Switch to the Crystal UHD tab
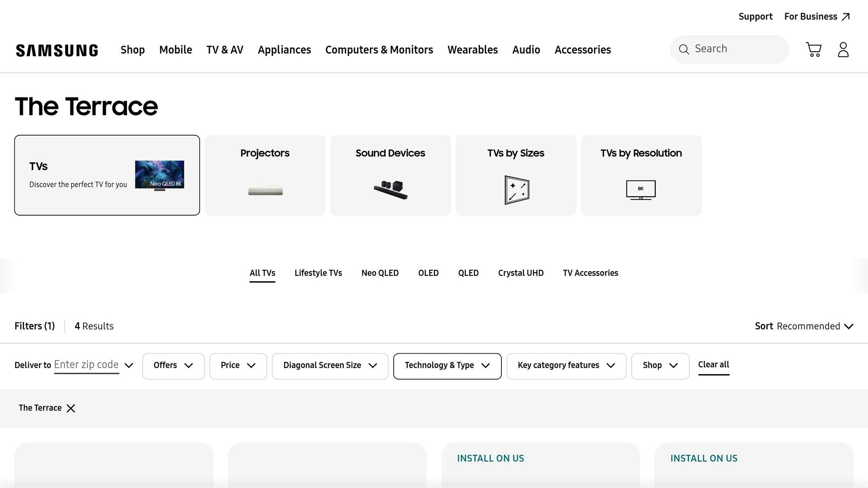This screenshot has height=488, width=868. (x=521, y=273)
